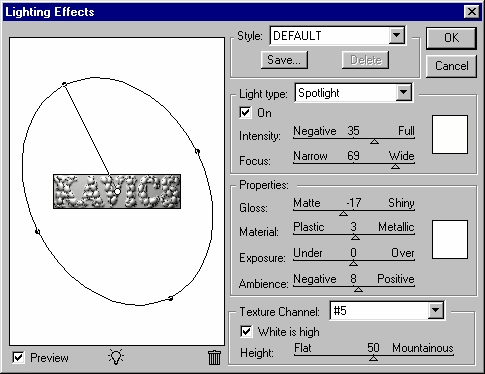Click the trash can delete light icon
The image size is (485, 374).
214,357
